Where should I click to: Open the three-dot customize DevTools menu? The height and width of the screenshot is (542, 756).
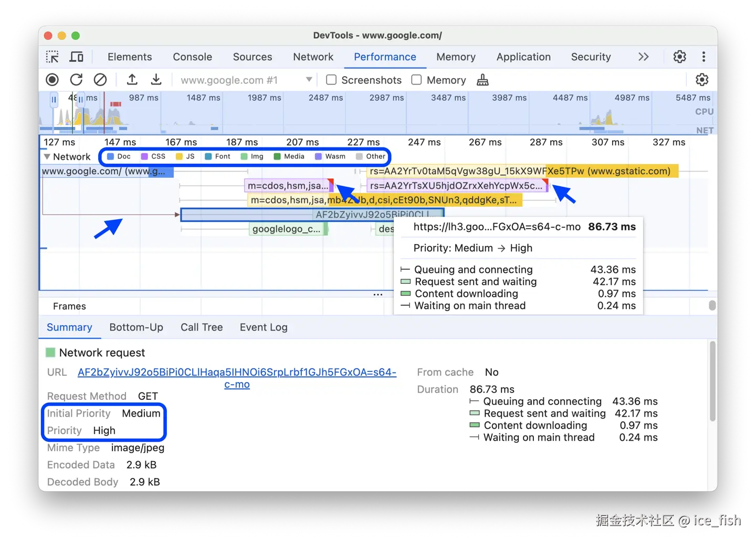(703, 57)
